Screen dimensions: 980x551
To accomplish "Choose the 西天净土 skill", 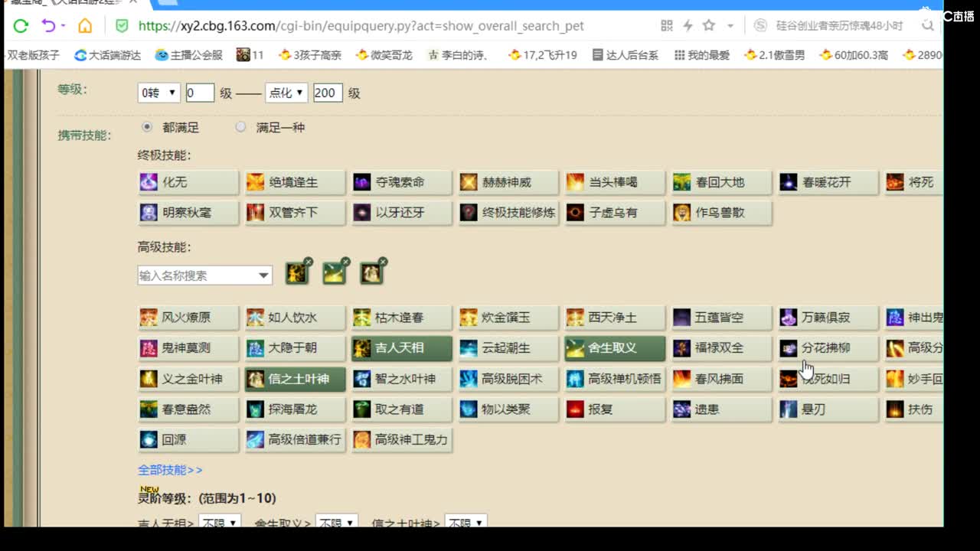I will [615, 318].
